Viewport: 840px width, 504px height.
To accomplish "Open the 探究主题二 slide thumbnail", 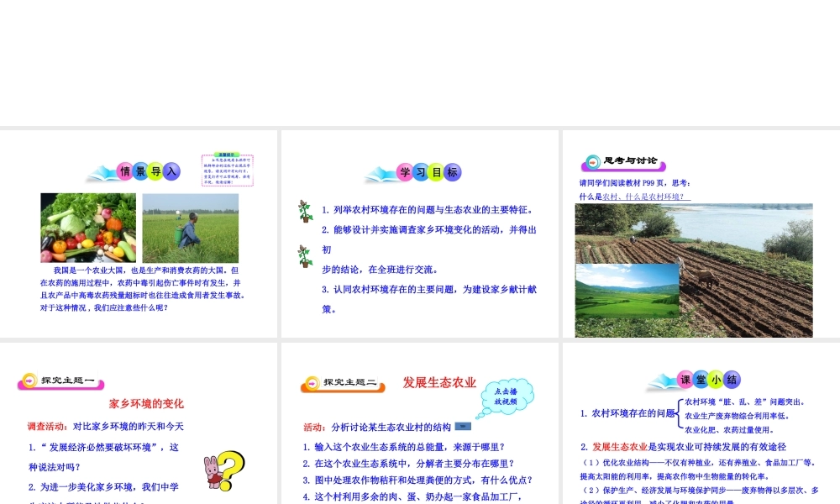I will tap(419, 423).
